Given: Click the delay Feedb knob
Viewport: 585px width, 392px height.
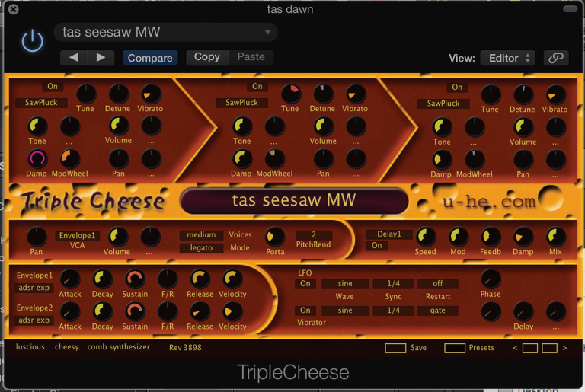Looking at the screenshot, I should 491,237.
